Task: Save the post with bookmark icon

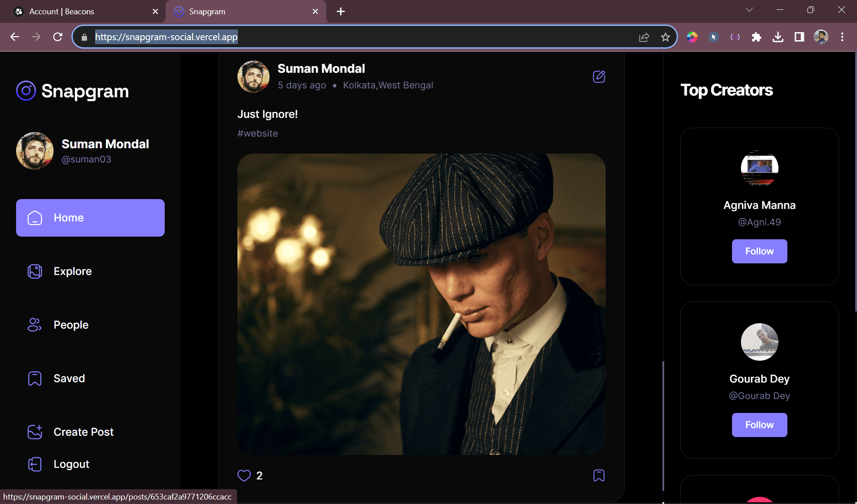Action: tap(599, 475)
